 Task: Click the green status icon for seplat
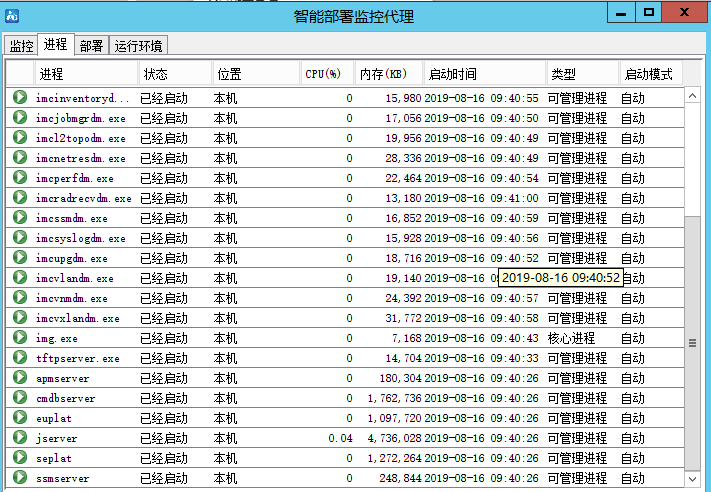(20, 457)
